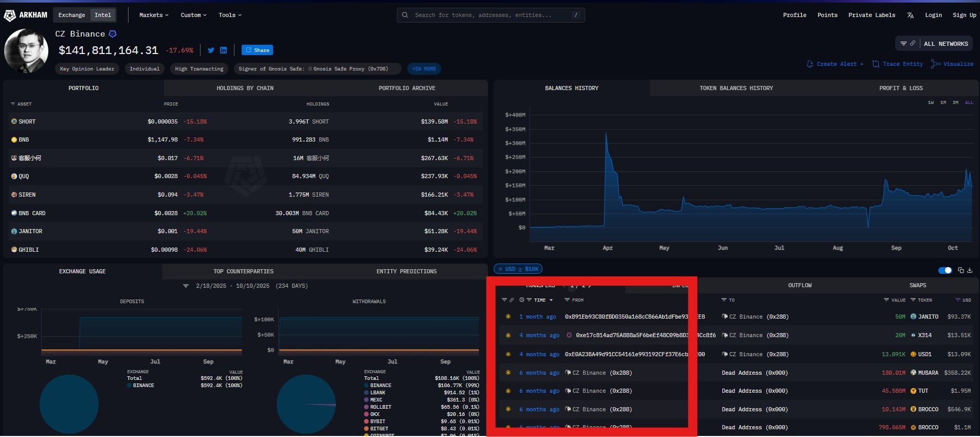This screenshot has height=437, width=980.
Task: Select the 1W range on the balances chart
Action: (x=931, y=103)
